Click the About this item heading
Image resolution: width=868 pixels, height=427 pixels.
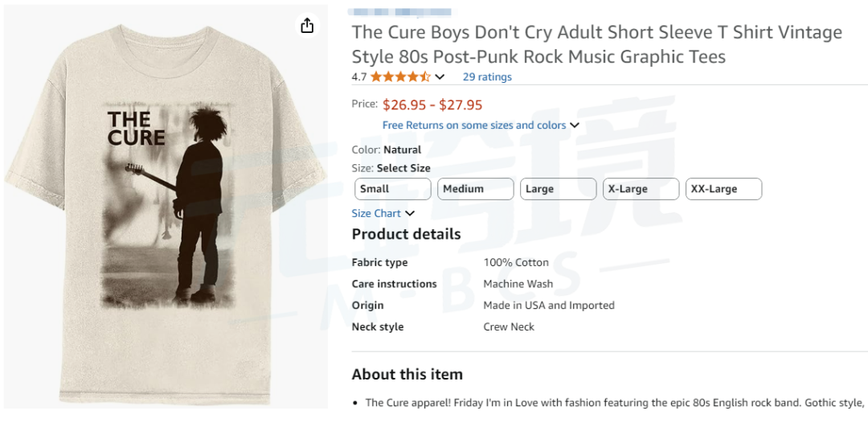pyautogui.click(x=407, y=374)
